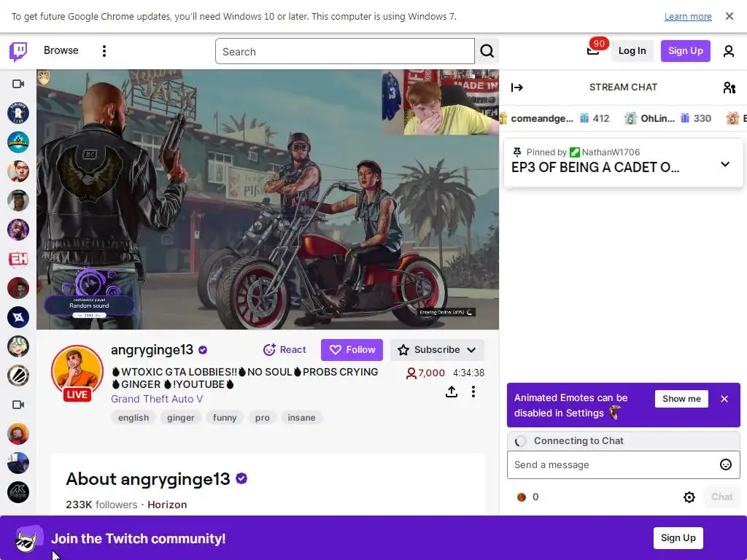Screen dimensions: 747x560
Task: Expand the pinned message chevron
Action: 724,164
